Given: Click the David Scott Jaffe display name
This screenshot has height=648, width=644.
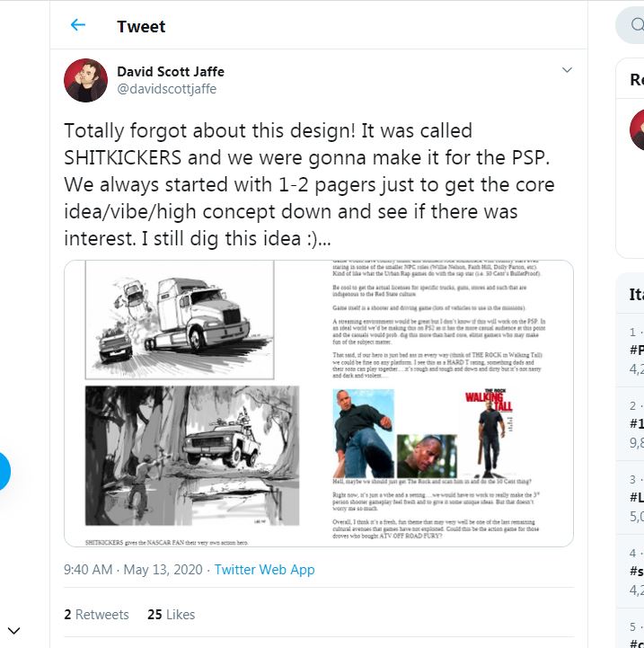Looking at the screenshot, I should pyautogui.click(x=171, y=72).
